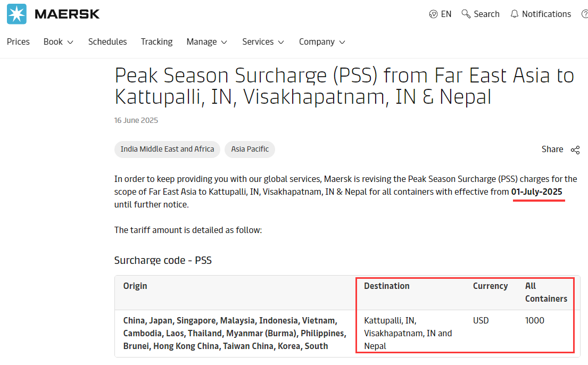Click the page headline text

click(x=344, y=86)
